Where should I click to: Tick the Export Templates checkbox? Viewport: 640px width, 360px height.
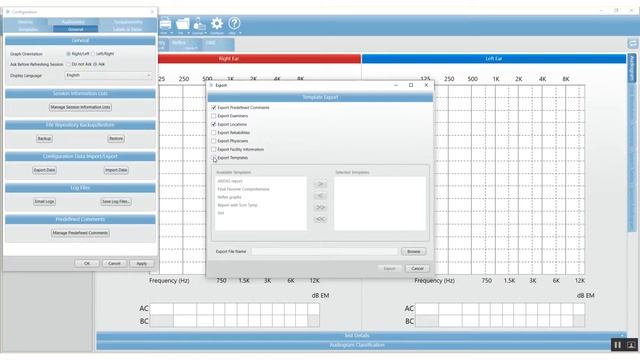click(x=213, y=158)
